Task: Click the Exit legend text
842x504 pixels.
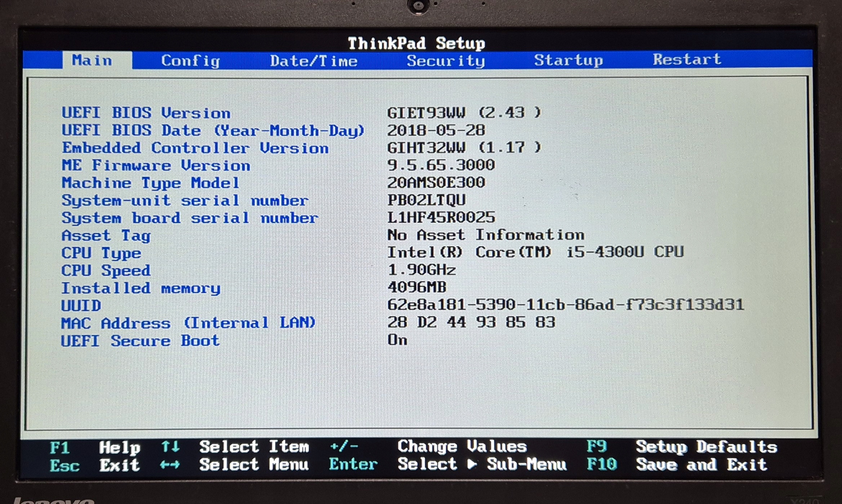Action: [x=120, y=465]
